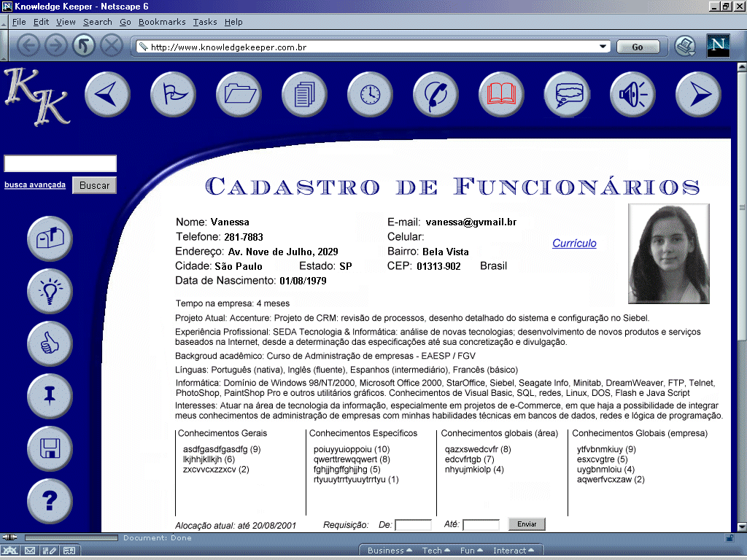Expand the Business menu in bottom bar
This screenshot has width=747, height=560.
tap(390, 551)
